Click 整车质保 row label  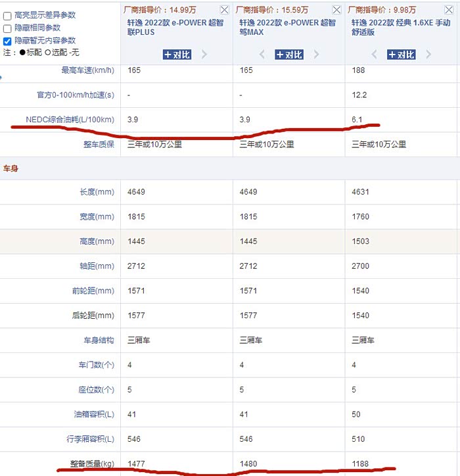[x=99, y=144]
